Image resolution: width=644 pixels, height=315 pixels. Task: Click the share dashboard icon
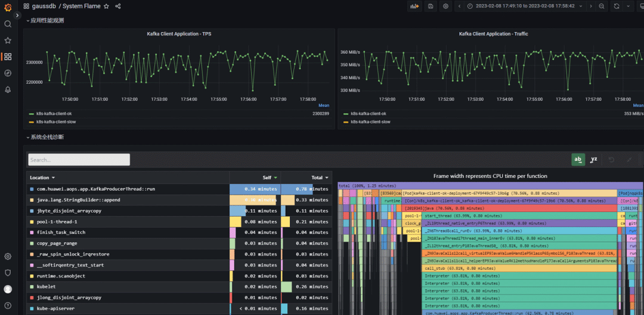tap(117, 6)
